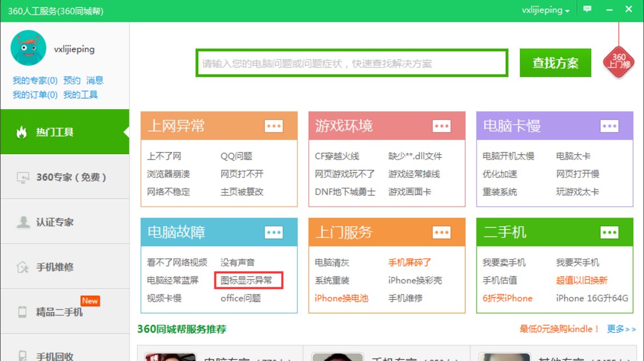Screen dimensions: 644x361
Task: Expand more services under 上门服务
Action: pos(441,232)
